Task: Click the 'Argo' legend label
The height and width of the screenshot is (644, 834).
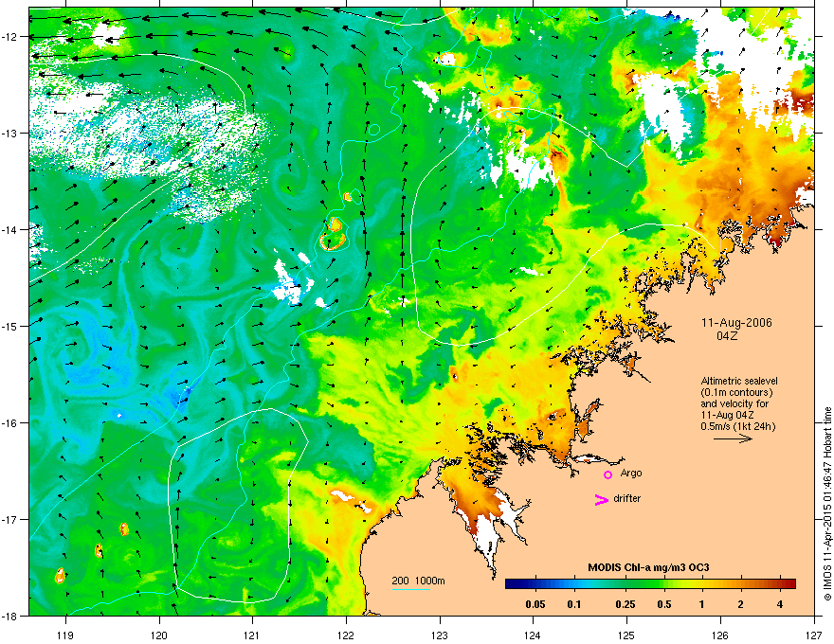Action: click(631, 474)
